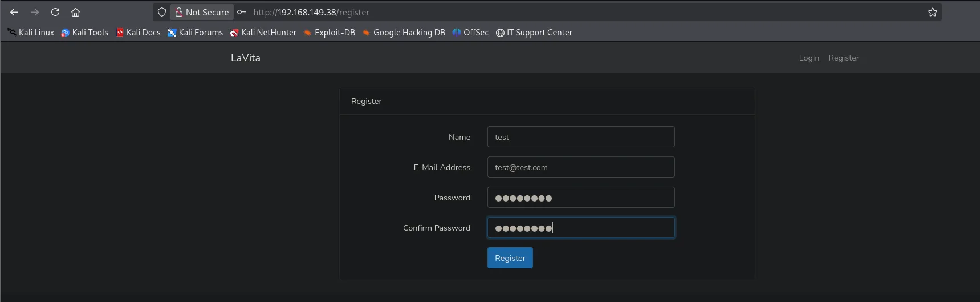Image resolution: width=980 pixels, height=302 pixels.
Task: Click the LaVita brand link
Action: pyautogui.click(x=246, y=58)
